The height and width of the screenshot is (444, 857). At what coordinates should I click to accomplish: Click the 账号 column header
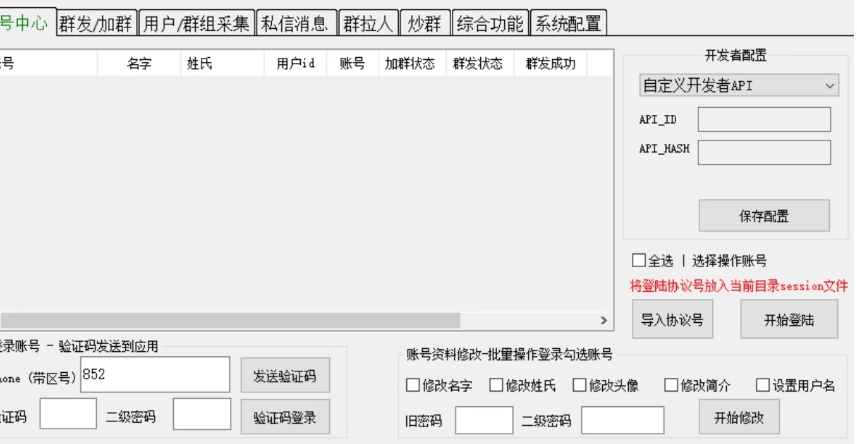(x=353, y=64)
